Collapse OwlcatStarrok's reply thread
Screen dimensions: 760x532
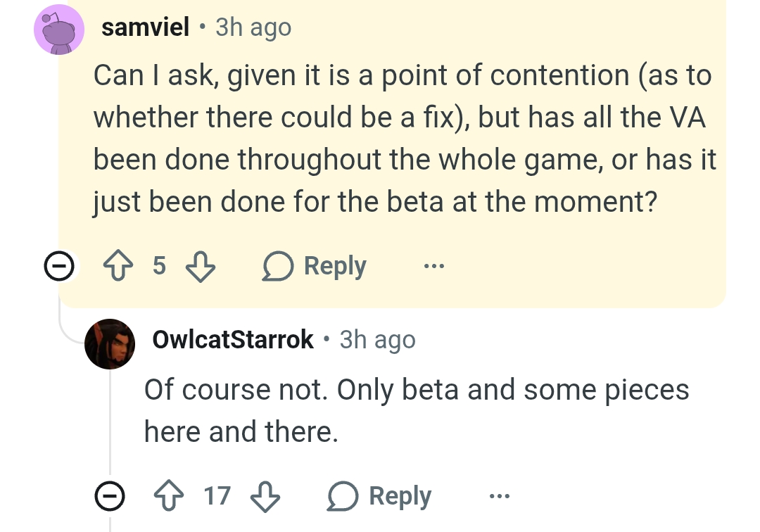point(108,497)
